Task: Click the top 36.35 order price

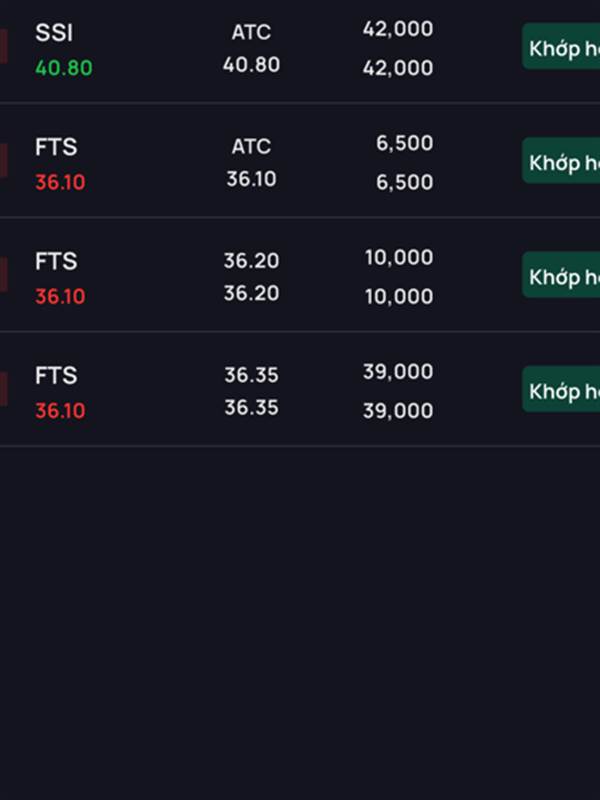Action: (251, 375)
